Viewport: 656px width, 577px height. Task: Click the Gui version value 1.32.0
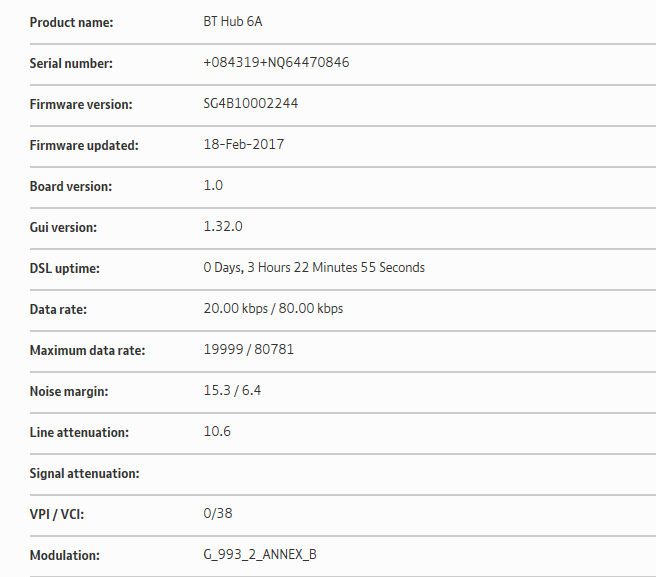[223, 227]
